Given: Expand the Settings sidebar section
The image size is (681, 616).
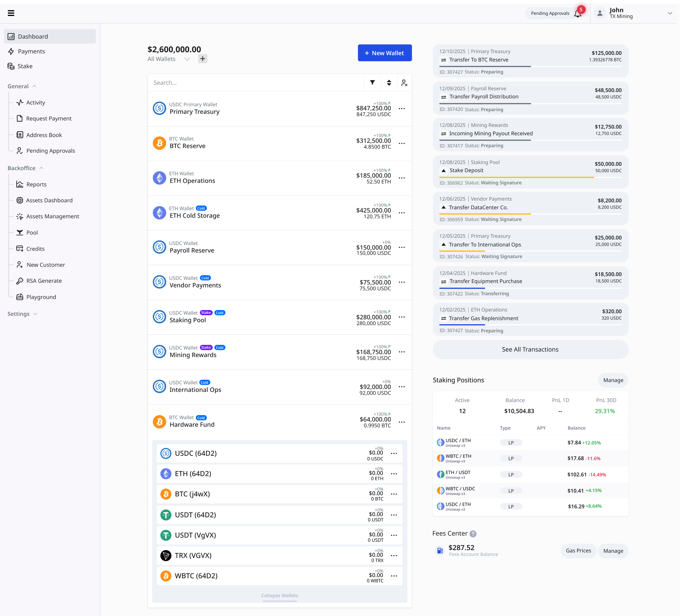Looking at the screenshot, I should tap(35, 314).
